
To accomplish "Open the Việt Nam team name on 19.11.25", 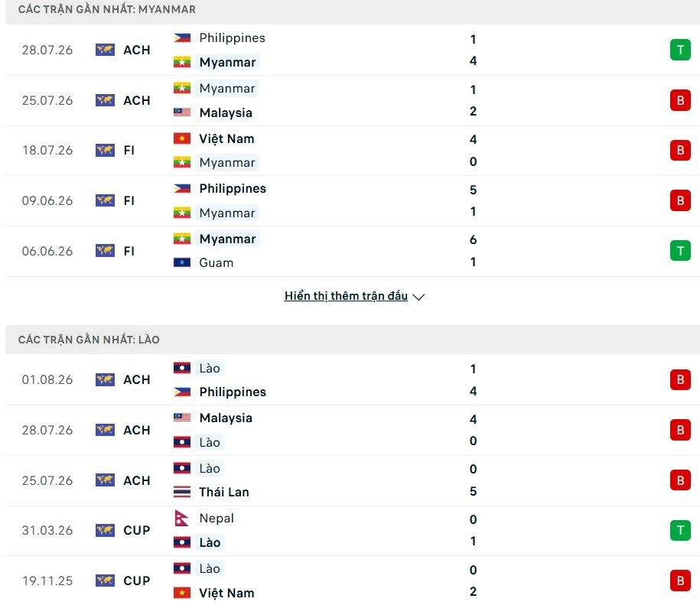I will (226, 593).
